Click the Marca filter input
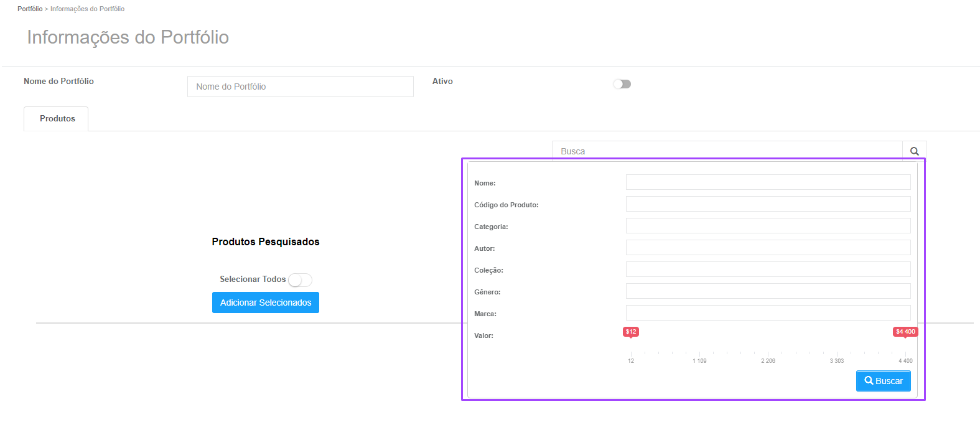The width and height of the screenshot is (980, 427). pyautogui.click(x=768, y=312)
